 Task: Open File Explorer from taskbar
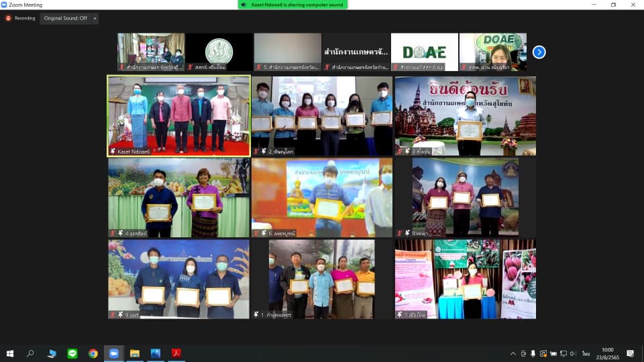(135, 353)
